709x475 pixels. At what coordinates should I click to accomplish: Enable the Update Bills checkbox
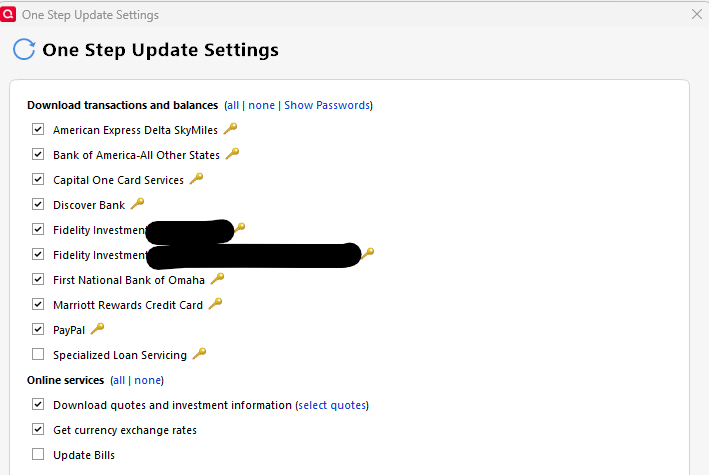(38, 454)
